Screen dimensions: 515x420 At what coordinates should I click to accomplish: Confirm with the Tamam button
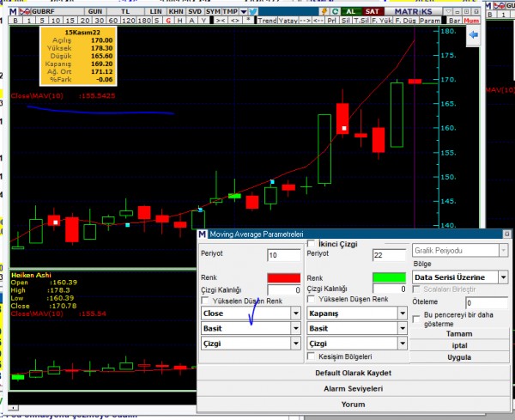459,334
